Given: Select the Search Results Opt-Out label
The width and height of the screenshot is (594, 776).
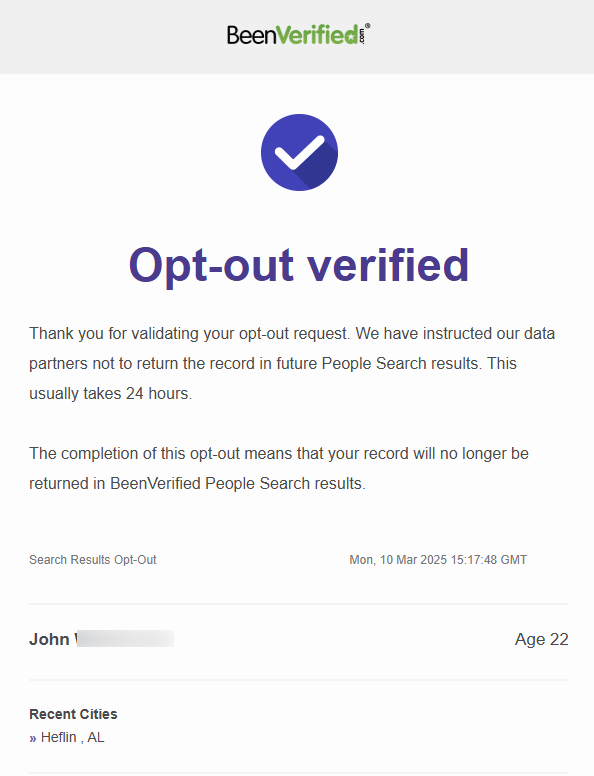Looking at the screenshot, I should (93, 560).
